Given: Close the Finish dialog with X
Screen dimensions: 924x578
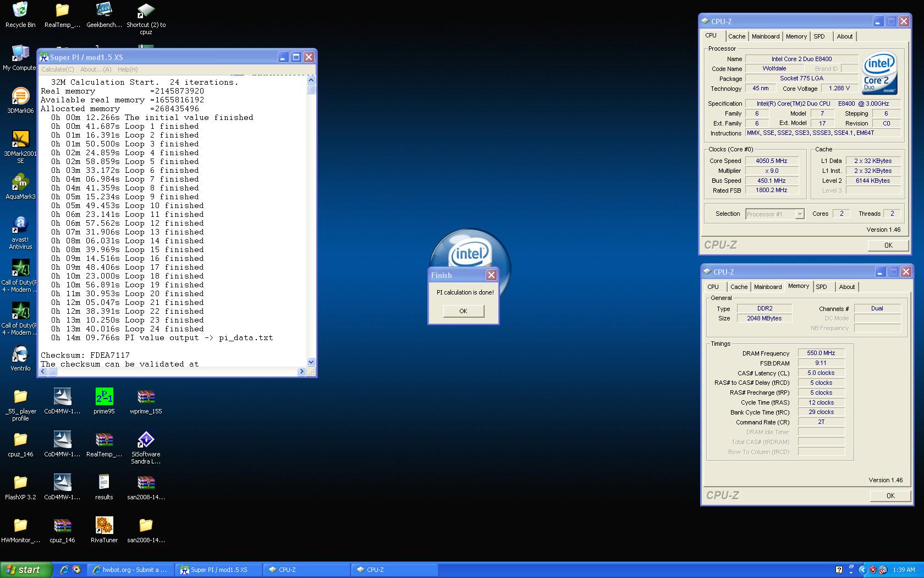Looking at the screenshot, I should (x=491, y=275).
